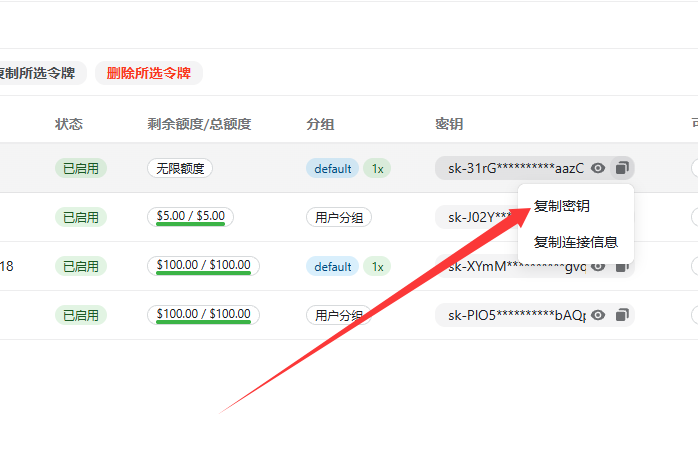Click the key text sk-31rG**********aazC
Viewport: 698px width, 471px height.
point(516,168)
